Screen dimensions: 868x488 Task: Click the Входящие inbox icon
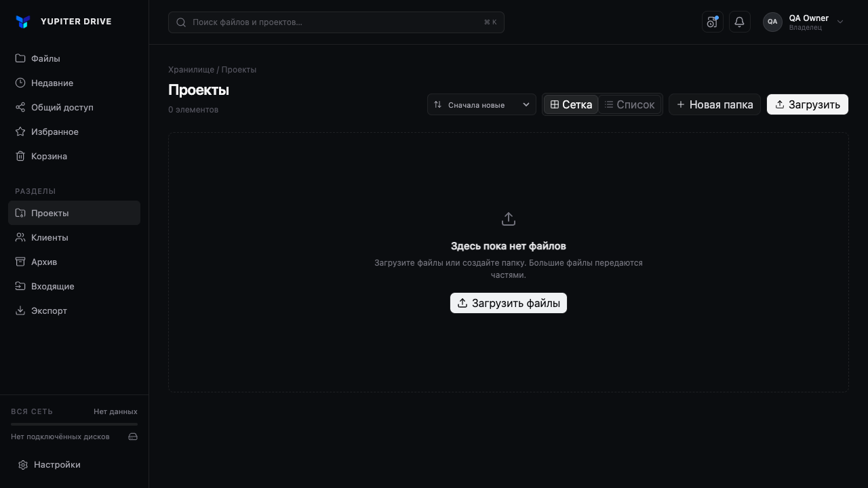tap(20, 286)
